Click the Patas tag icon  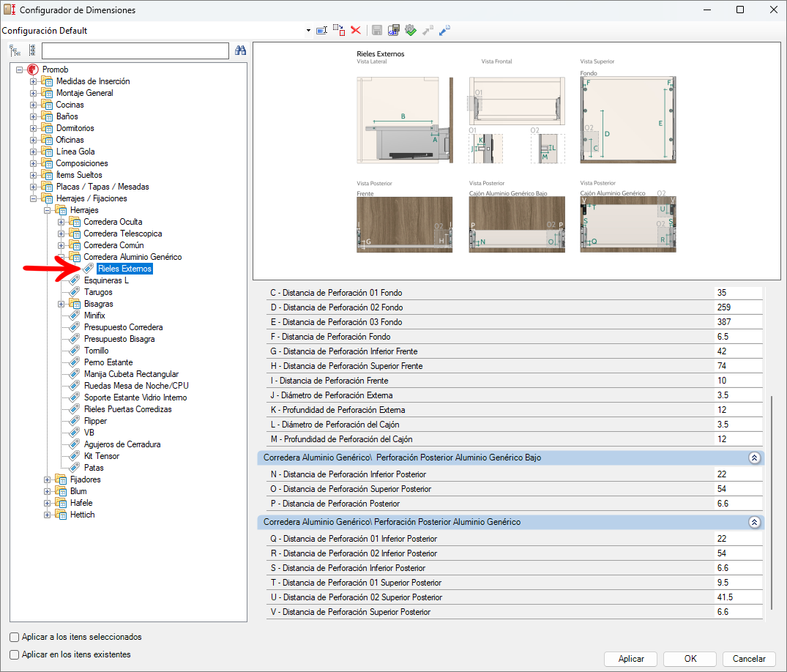(x=75, y=467)
